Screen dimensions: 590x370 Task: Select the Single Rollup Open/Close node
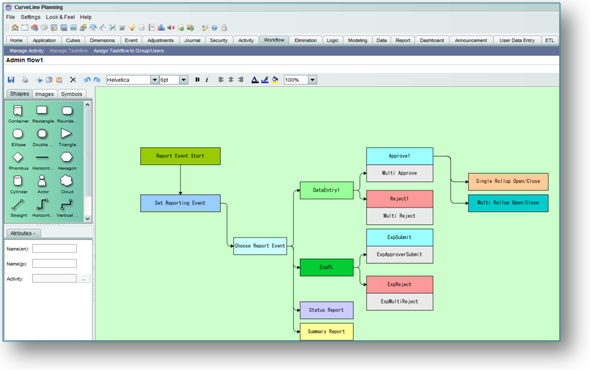508,182
